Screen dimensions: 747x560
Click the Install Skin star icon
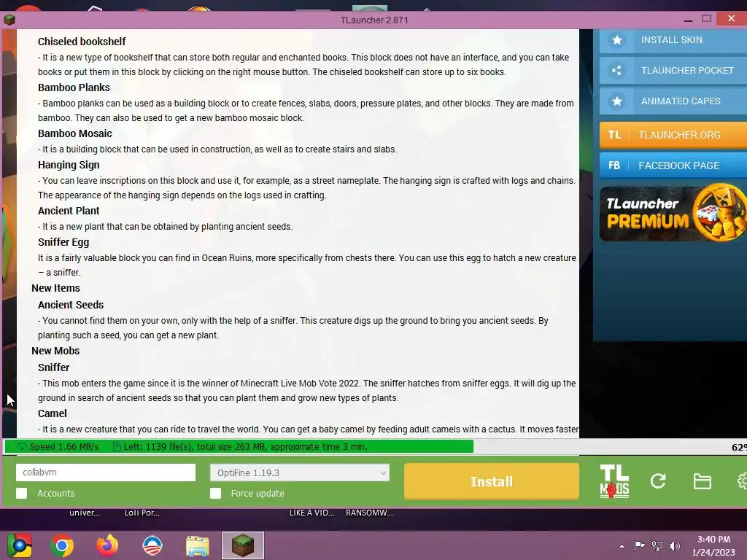(617, 40)
